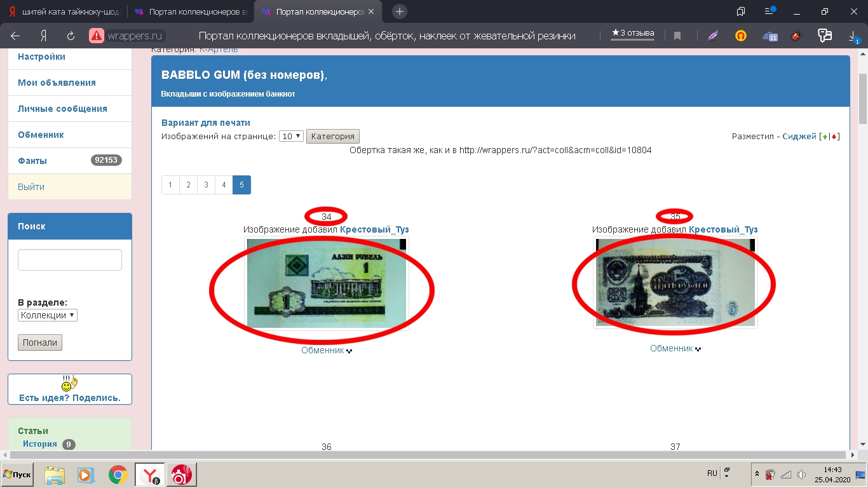Go to pagination page 1
868x488 pixels.
[x=170, y=185]
